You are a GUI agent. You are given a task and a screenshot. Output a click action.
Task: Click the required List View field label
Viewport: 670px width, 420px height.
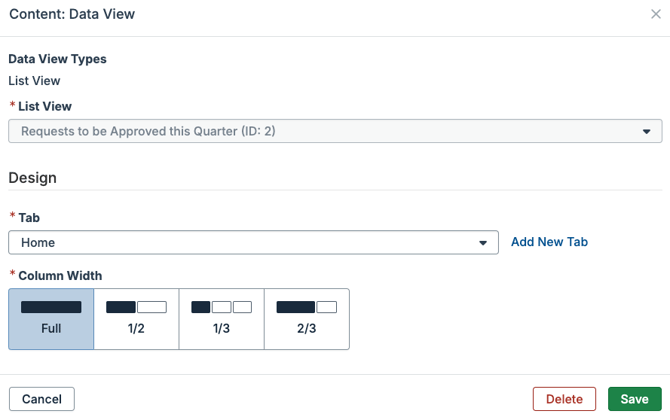[45, 106]
